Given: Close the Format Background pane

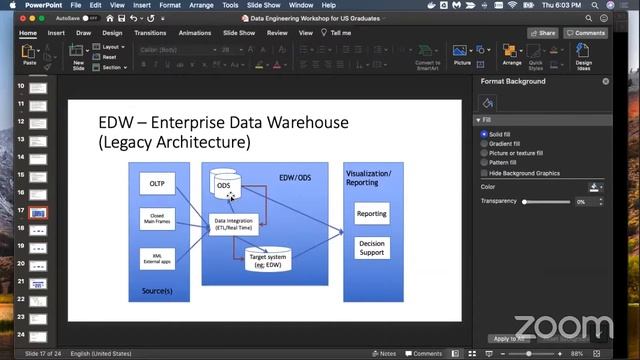Looking at the screenshot, I should tap(606, 82).
